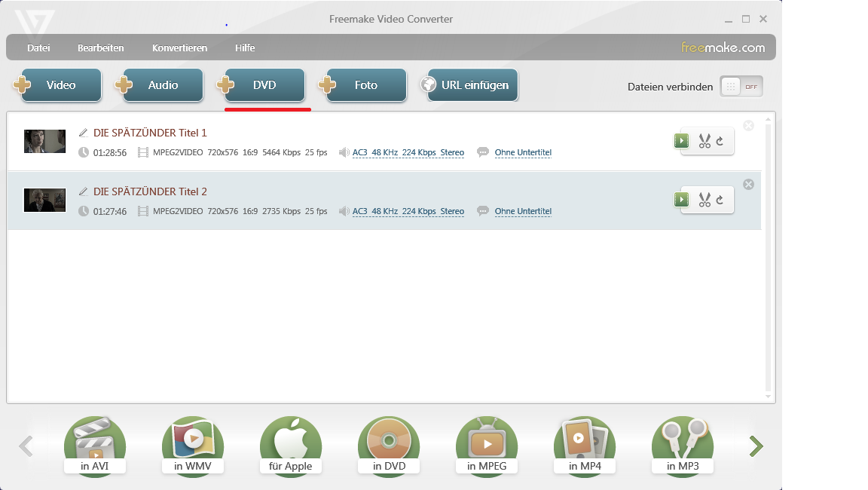Open the Bearbeiten menu
This screenshot has height=490, width=868.
click(101, 48)
